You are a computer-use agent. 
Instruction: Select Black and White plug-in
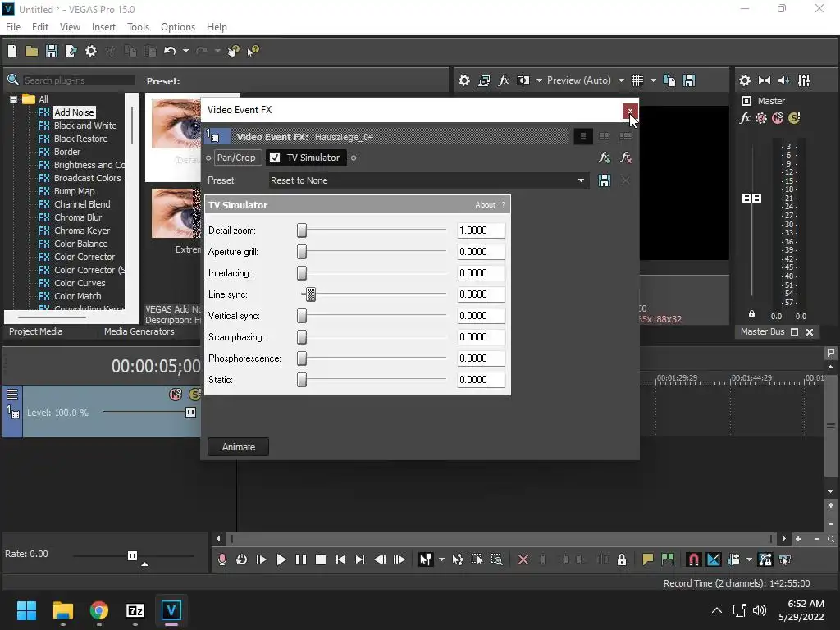pyautogui.click(x=85, y=126)
